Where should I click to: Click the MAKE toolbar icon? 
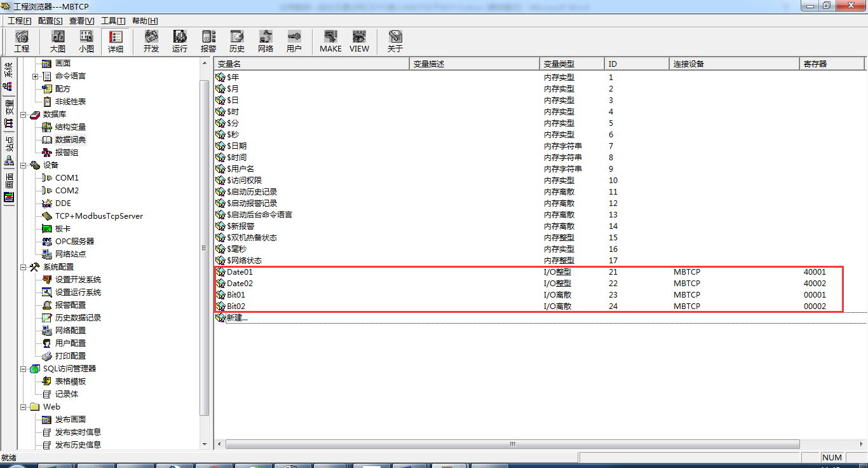click(330, 41)
